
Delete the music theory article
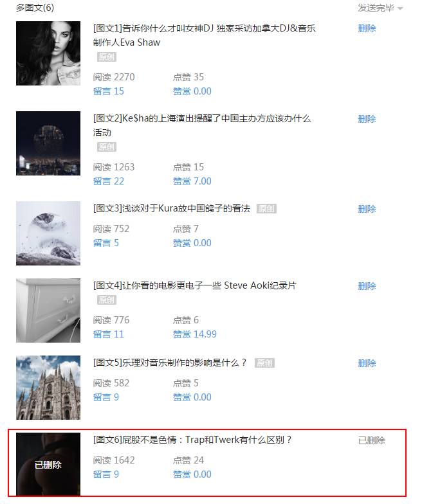tap(367, 363)
